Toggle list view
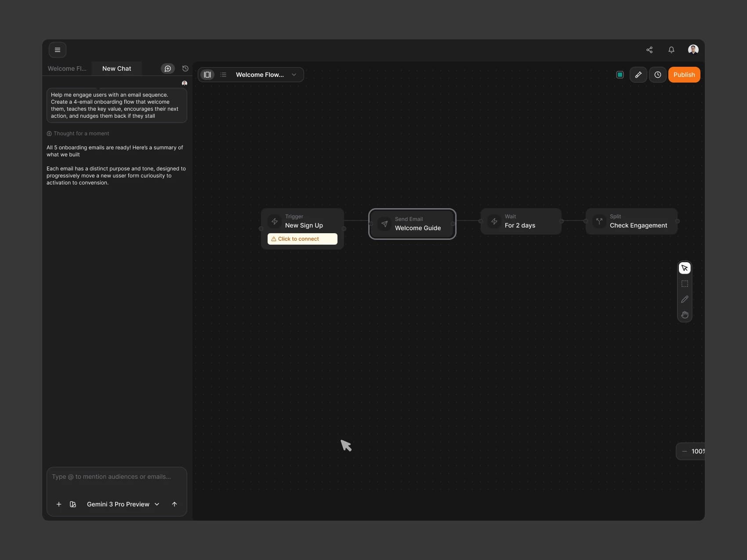This screenshot has height=560, width=747. [x=223, y=75]
